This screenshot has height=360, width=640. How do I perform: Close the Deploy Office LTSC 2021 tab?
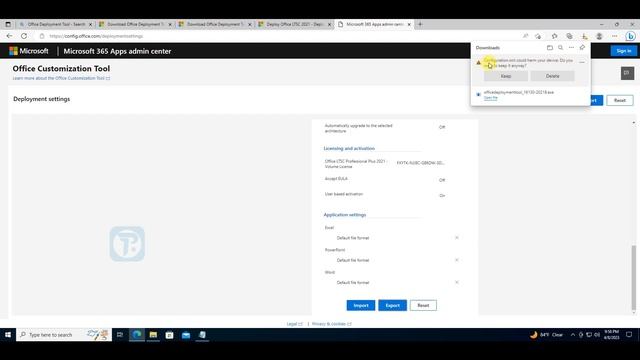pos(329,24)
